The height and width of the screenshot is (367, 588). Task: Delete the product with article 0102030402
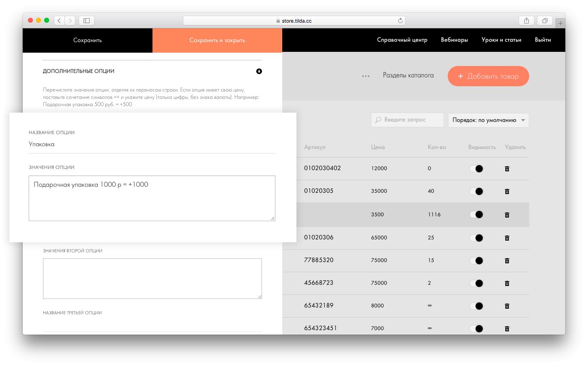(x=507, y=169)
